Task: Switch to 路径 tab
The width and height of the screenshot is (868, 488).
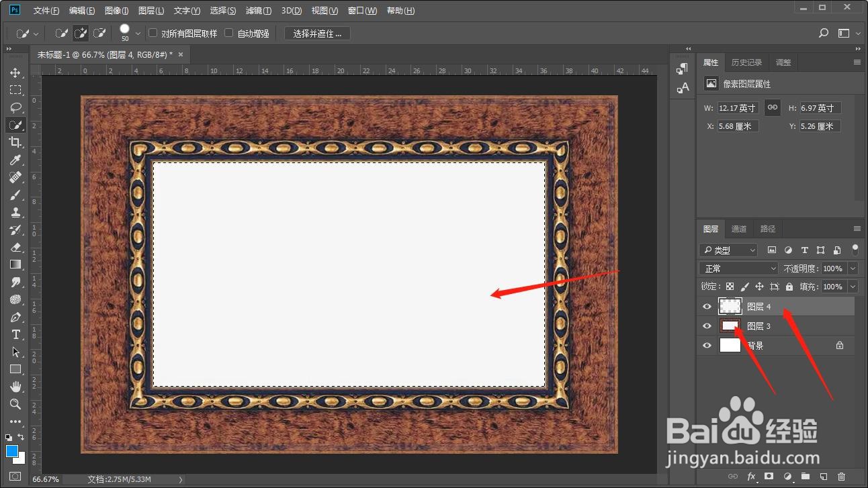Action: point(768,229)
